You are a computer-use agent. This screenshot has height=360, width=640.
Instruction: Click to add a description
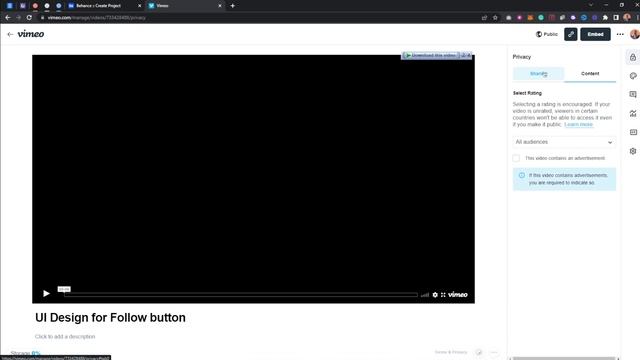tap(65, 337)
